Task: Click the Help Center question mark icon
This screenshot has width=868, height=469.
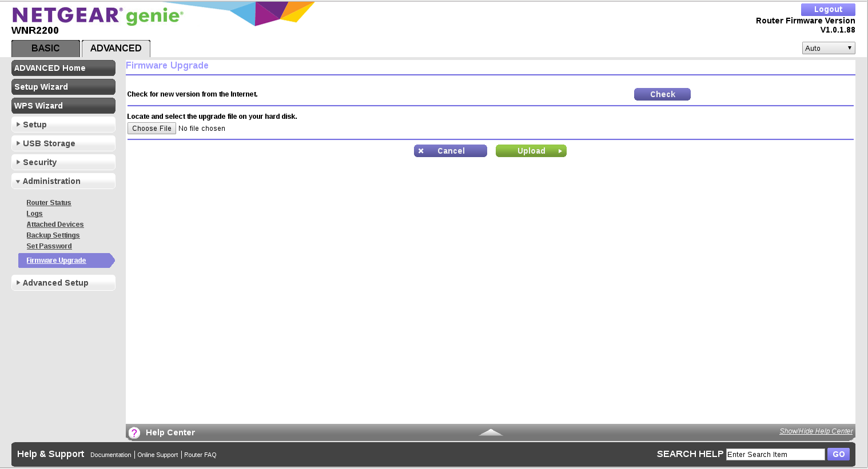Action: point(134,433)
